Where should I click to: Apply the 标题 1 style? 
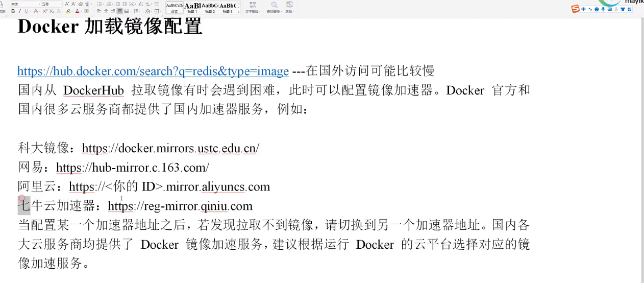tap(192, 7)
